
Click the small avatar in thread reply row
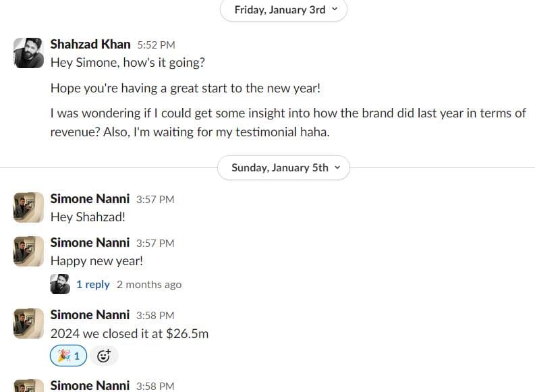click(60, 284)
